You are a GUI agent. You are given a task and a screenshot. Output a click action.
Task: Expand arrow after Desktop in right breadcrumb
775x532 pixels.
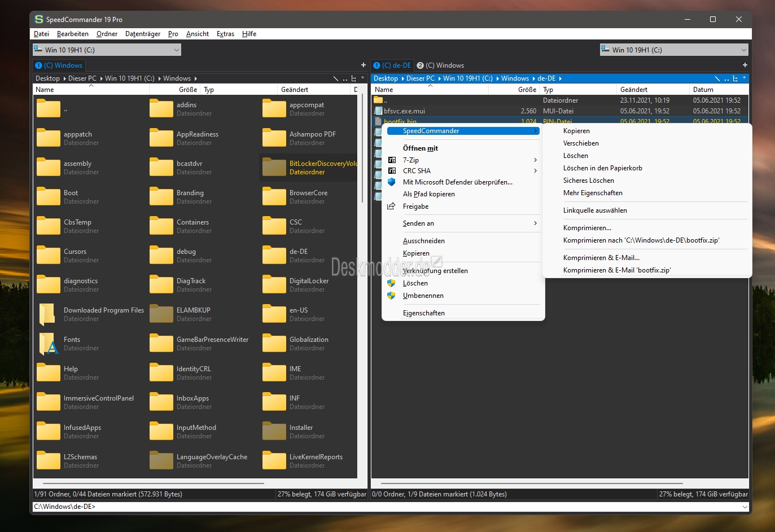403,78
